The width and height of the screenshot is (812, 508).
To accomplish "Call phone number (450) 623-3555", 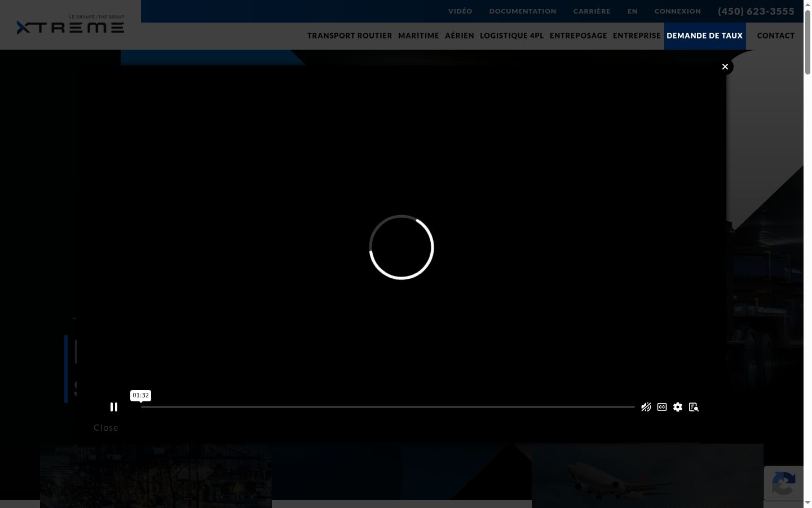I will pos(756,11).
